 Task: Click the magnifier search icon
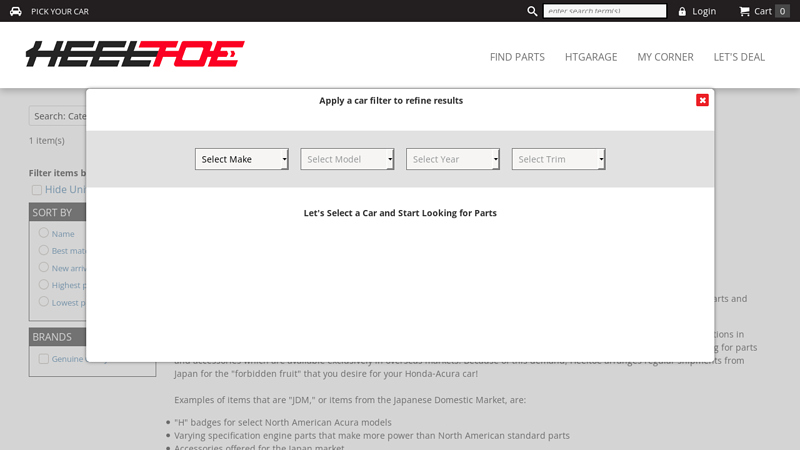point(532,11)
